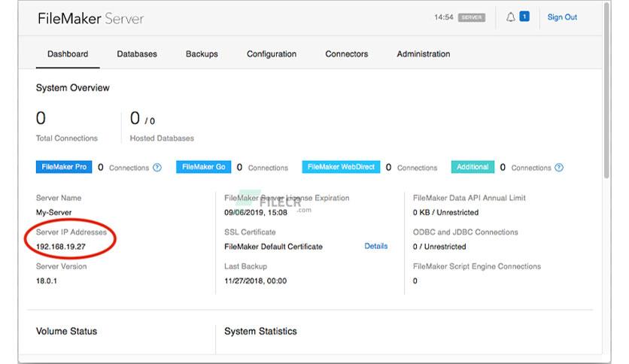This screenshot has width=629, height=364.
Task: Go to the Configuration tab
Action: click(x=272, y=53)
